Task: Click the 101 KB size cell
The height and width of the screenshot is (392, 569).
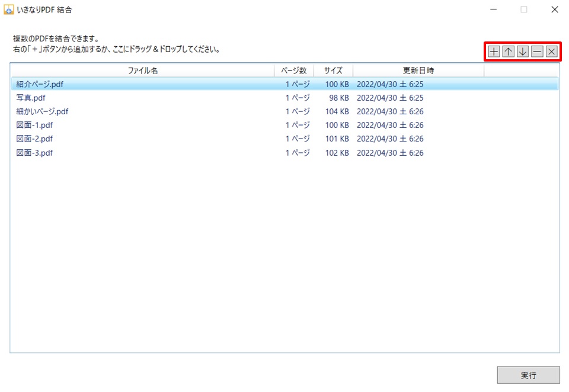Action: click(337, 139)
